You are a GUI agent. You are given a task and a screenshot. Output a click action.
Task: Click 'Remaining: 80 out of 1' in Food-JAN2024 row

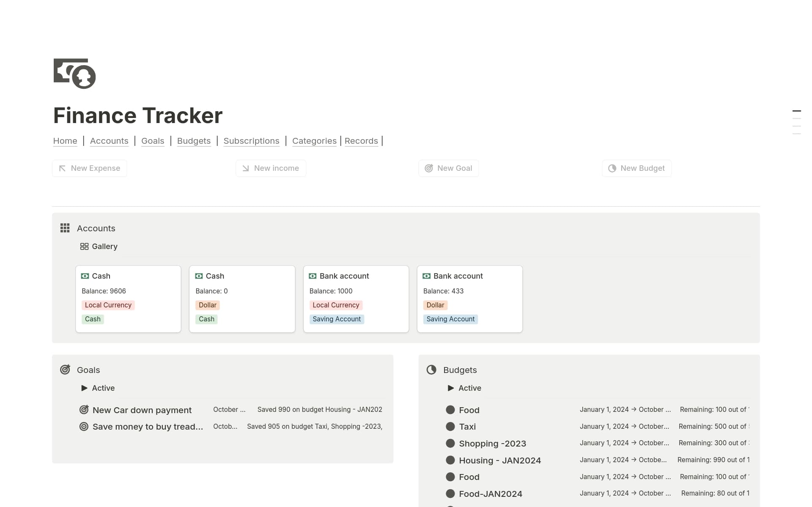tap(715, 493)
